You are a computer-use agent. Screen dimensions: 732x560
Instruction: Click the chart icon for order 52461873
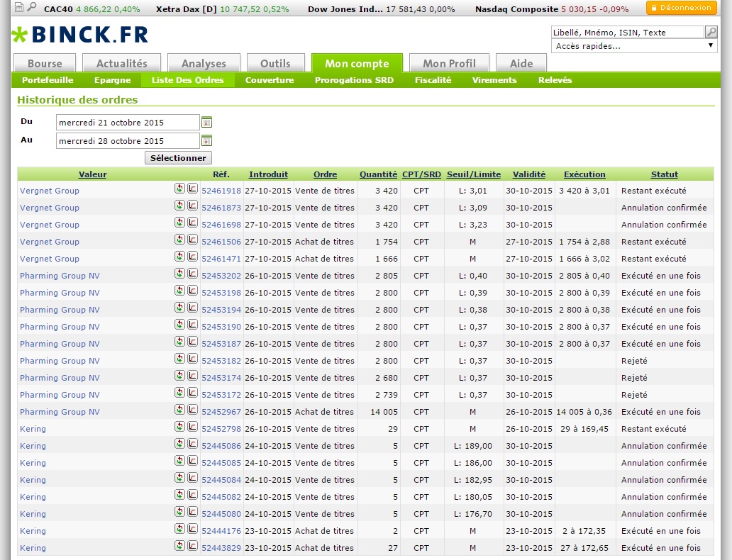192,206
